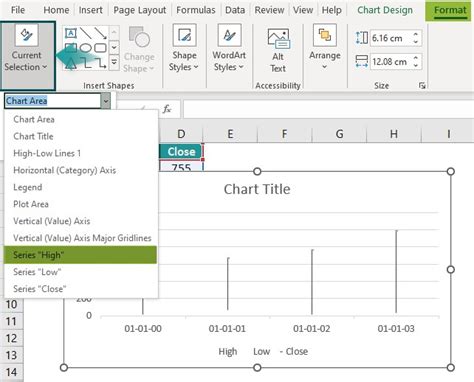Image resolution: width=474 pixels, height=382 pixels.
Task: Choose Chart Area from dropdown list
Action: tap(81, 119)
